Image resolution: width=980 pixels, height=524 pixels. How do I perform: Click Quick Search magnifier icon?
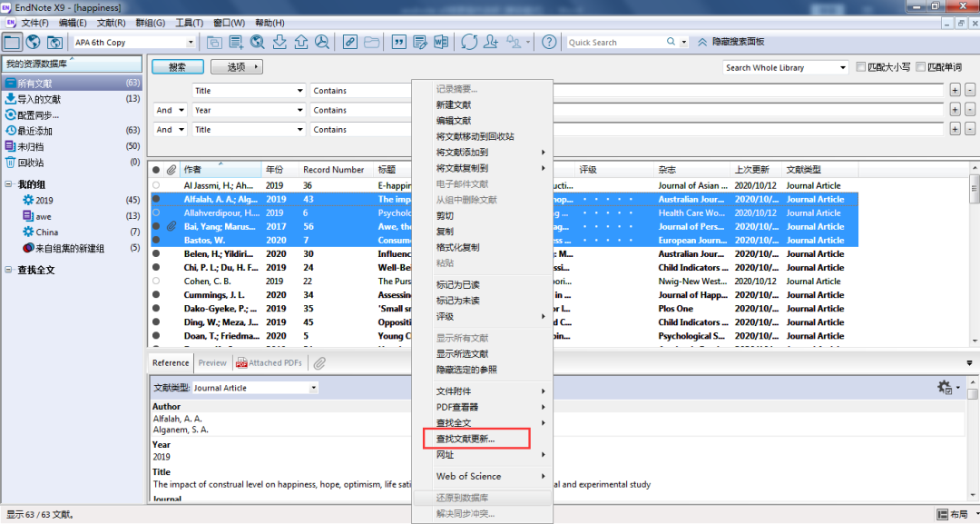click(x=671, y=42)
